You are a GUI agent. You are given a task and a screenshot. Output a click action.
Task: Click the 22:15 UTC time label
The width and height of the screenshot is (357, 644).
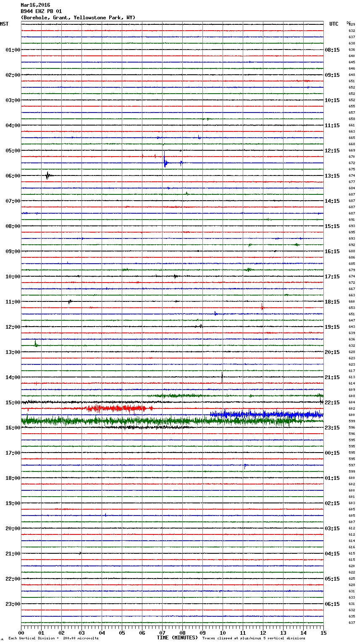[x=332, y=403]
